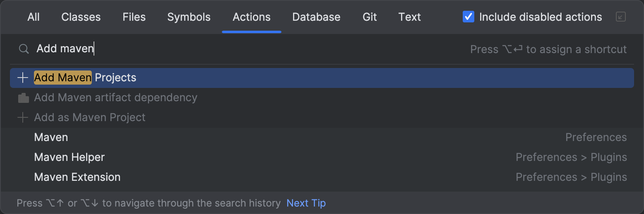The height and width of the screenshot is (214, 644).
Task: Switch to the Files tab
Action: pyautogui.click(x=134, y=17)
